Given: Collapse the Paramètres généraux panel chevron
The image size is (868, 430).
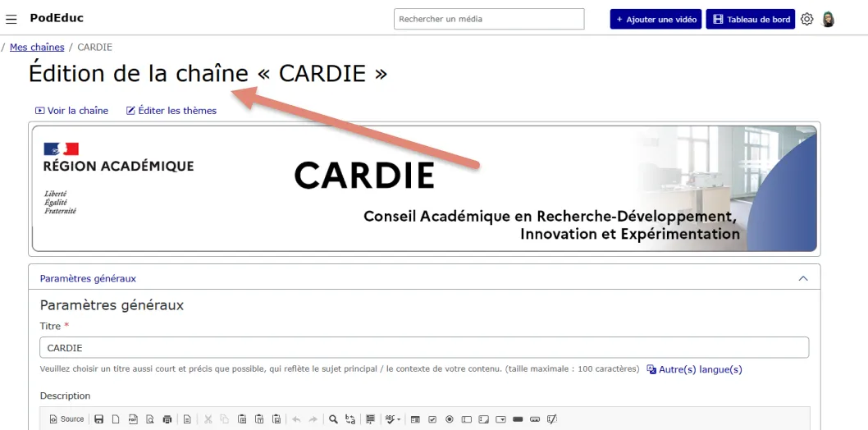Looking at the screenshot, I should point(803,278).
